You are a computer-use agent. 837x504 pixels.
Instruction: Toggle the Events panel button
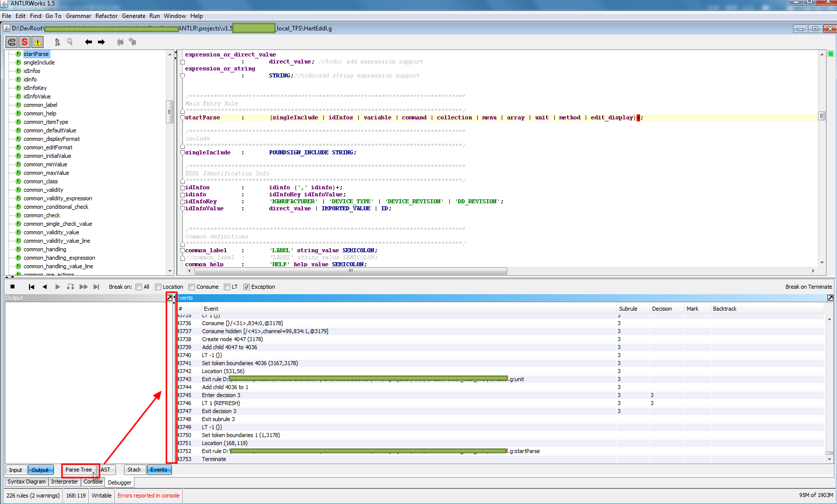coord(159,470)
